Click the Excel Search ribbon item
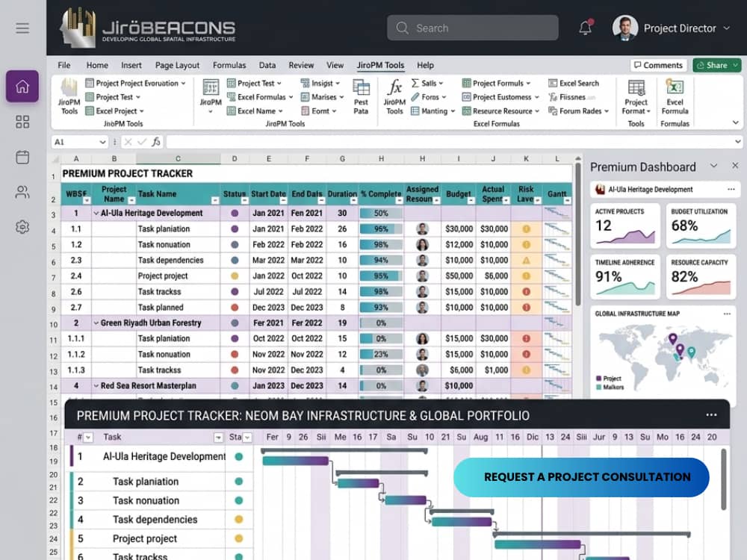 (x=574, y=84)
